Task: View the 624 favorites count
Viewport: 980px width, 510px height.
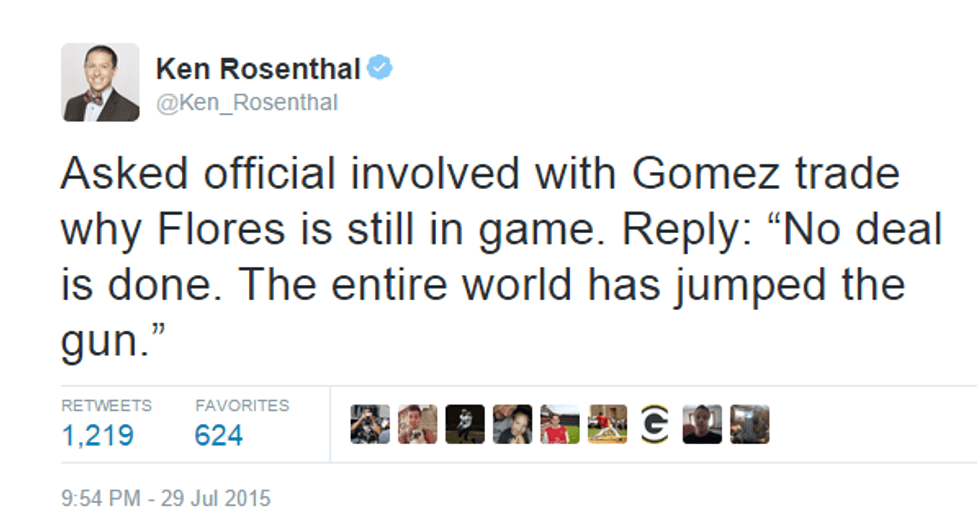Action: point(219,437)
